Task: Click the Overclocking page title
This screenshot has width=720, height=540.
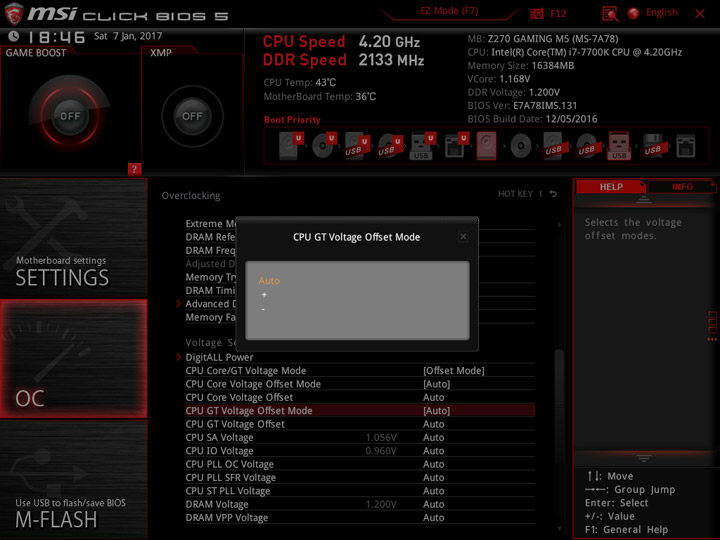Action: click(191, 195)
